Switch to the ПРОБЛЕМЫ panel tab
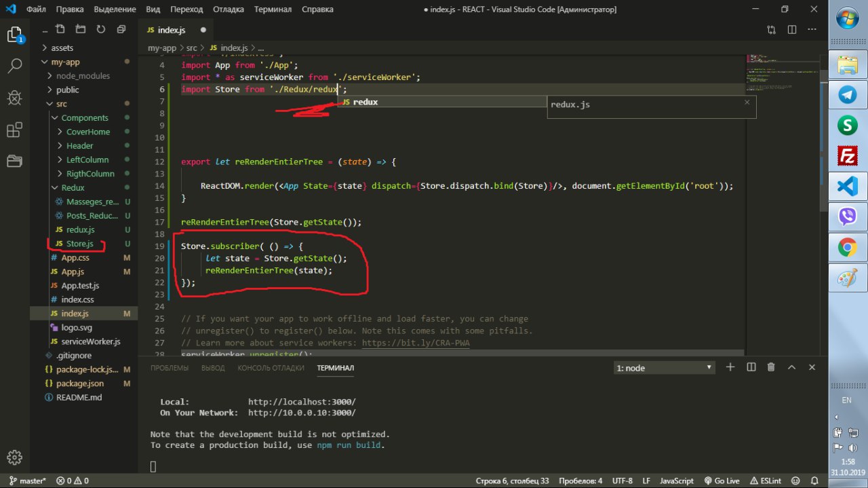This screenshot has width=868, height=488. [x=170, y=368]
